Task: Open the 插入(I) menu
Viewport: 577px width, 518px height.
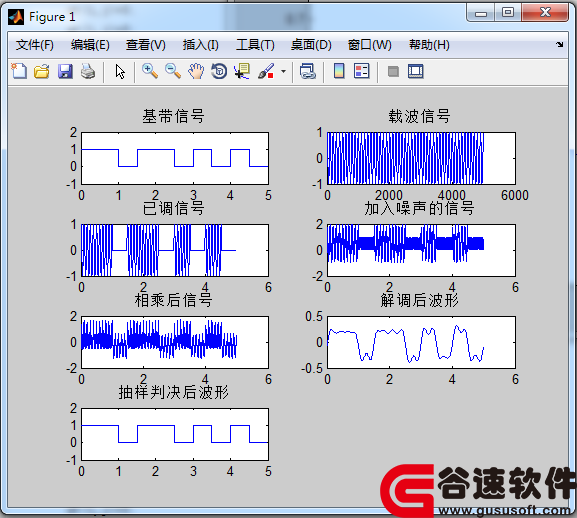Action: [x=201, y=45]
